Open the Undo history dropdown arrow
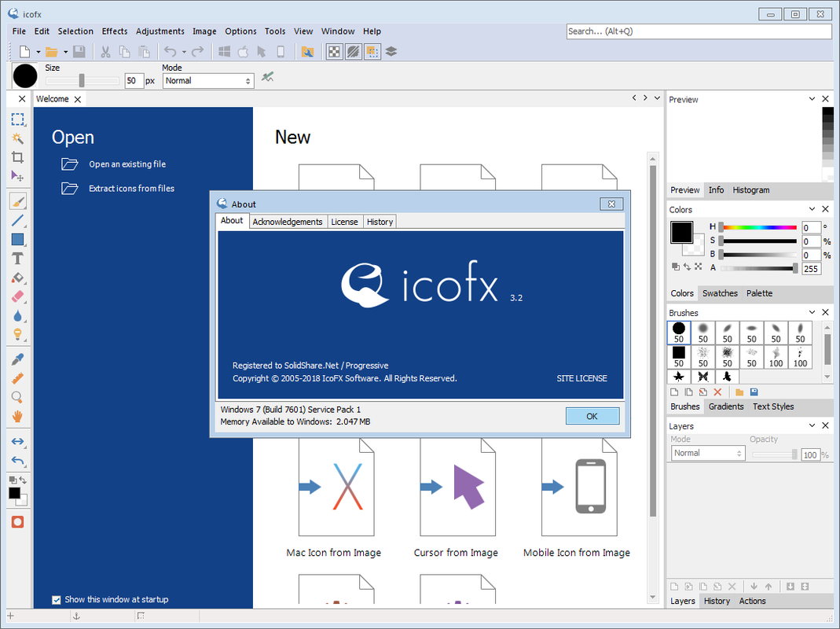The width and height of the screenshot is (840, 629). click(x=184, y=52)
